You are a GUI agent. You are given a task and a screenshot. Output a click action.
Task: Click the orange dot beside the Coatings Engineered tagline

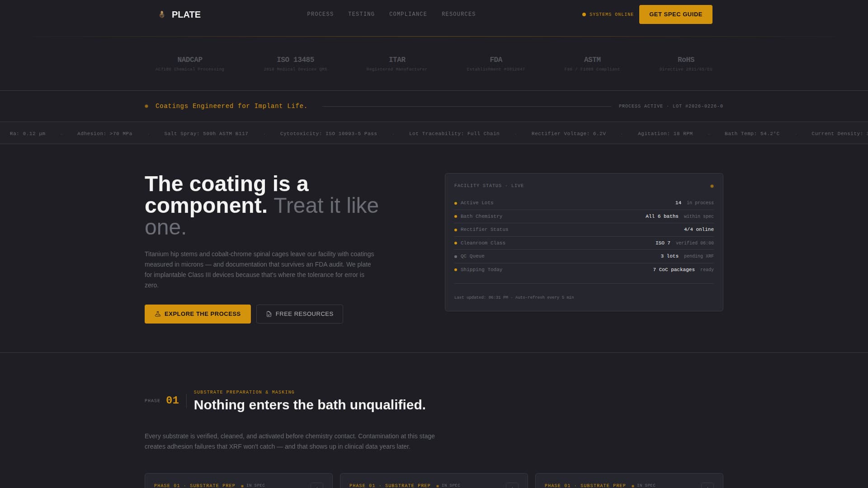pyautogui.click(x=146, y=106)
